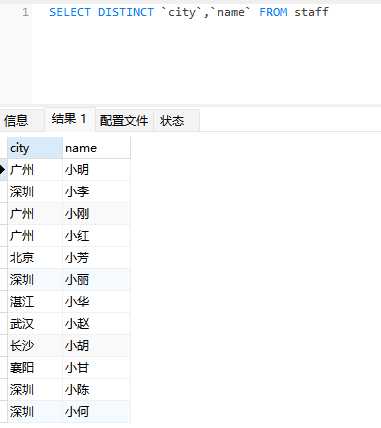Open the 信息 tab
The width and height of the screenshot is (381, 428).
point(22,120)
